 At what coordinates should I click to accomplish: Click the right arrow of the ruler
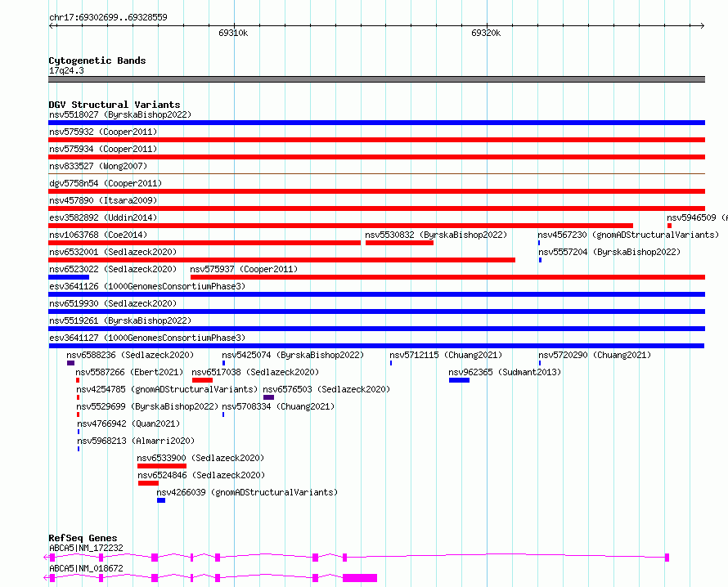[702, 26]
